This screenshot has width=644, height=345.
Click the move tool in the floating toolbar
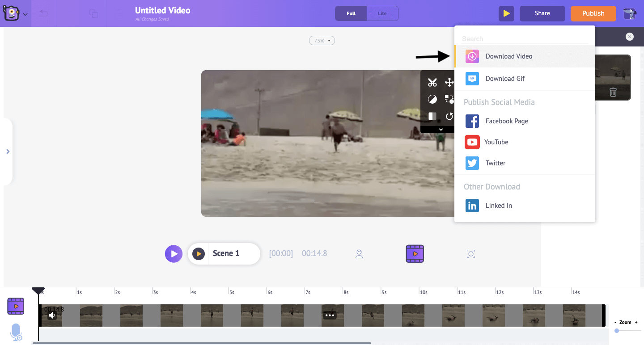point(449,82)
